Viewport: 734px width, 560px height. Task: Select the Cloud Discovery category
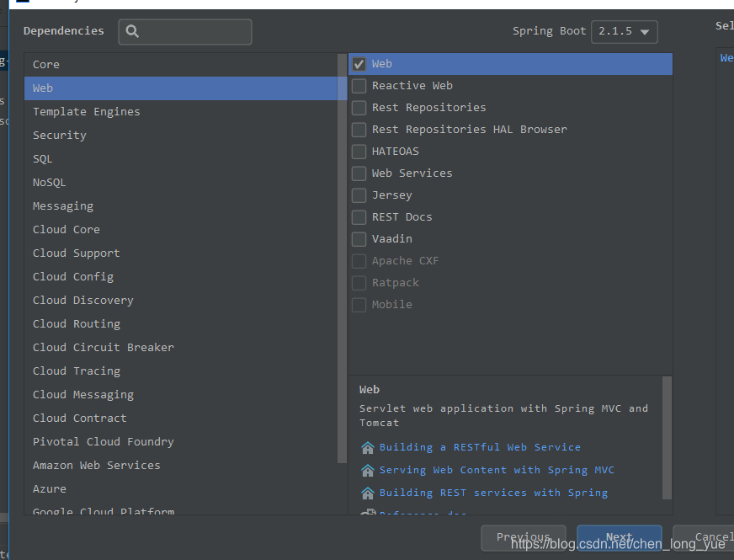tap(182, 300)
